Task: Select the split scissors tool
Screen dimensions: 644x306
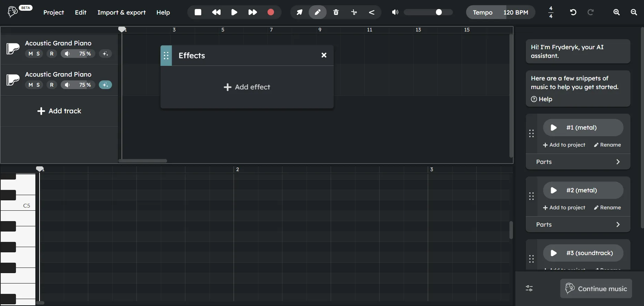Action: click(x=354, y=12)
